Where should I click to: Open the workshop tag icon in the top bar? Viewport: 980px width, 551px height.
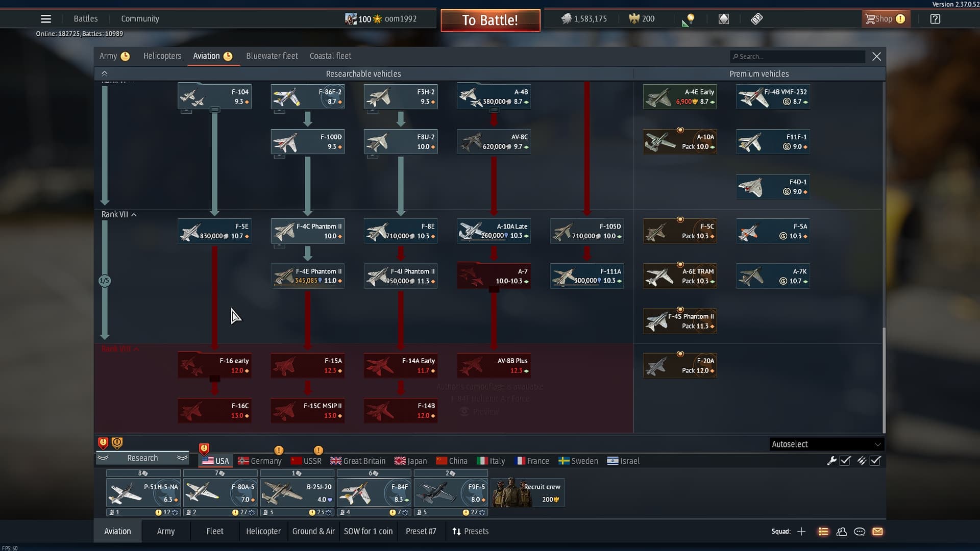click(757, 19)
